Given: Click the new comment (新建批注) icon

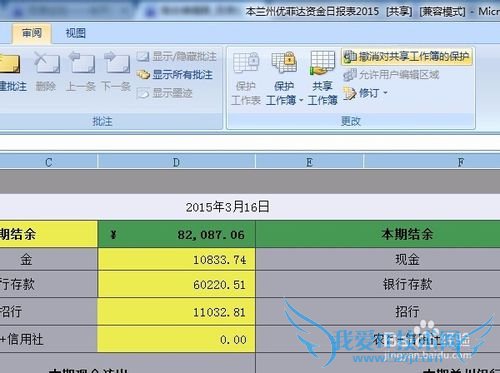Looking at the screenshot, I should (x=11, y=63).
